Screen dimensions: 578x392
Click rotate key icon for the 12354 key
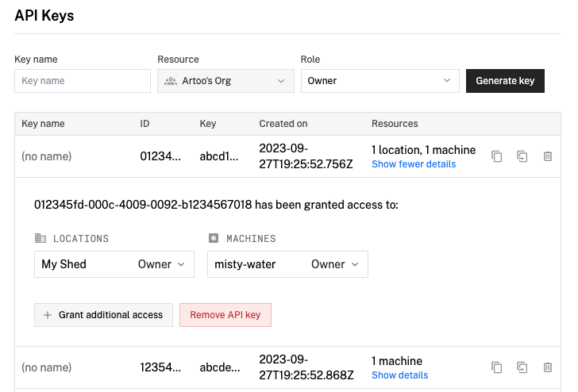pos(522,367)
